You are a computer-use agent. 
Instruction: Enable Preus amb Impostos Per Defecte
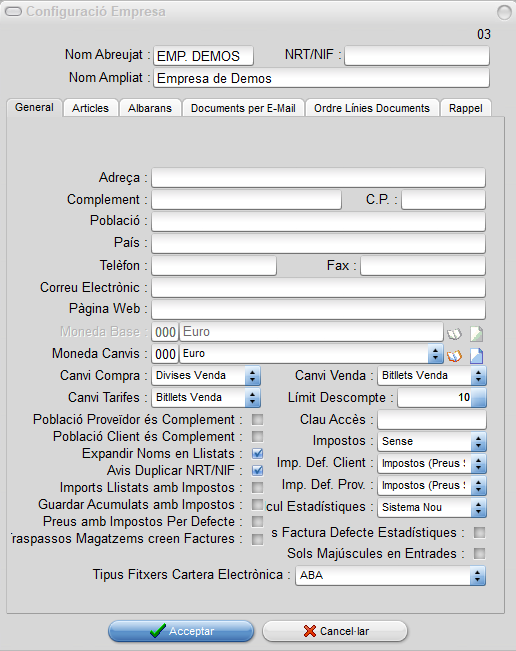257,521
